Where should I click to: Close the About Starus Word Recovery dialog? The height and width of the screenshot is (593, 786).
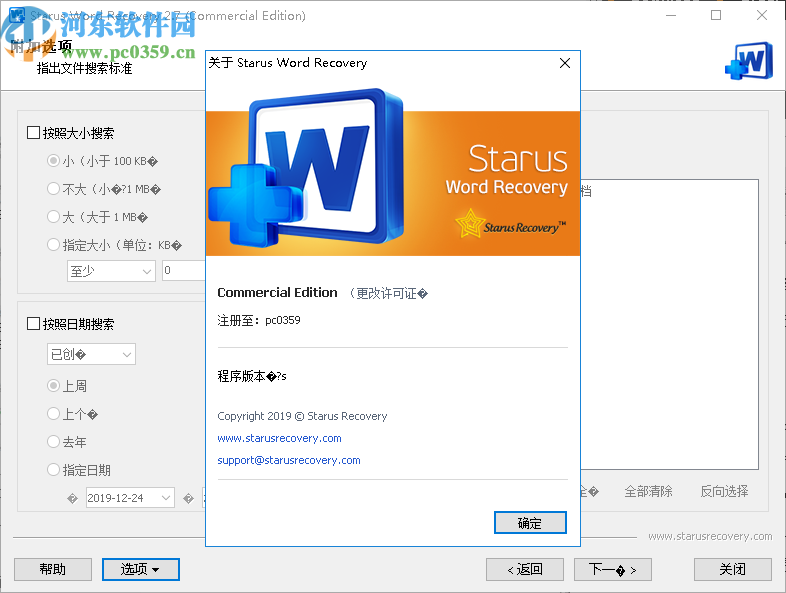tap(564, 63)
